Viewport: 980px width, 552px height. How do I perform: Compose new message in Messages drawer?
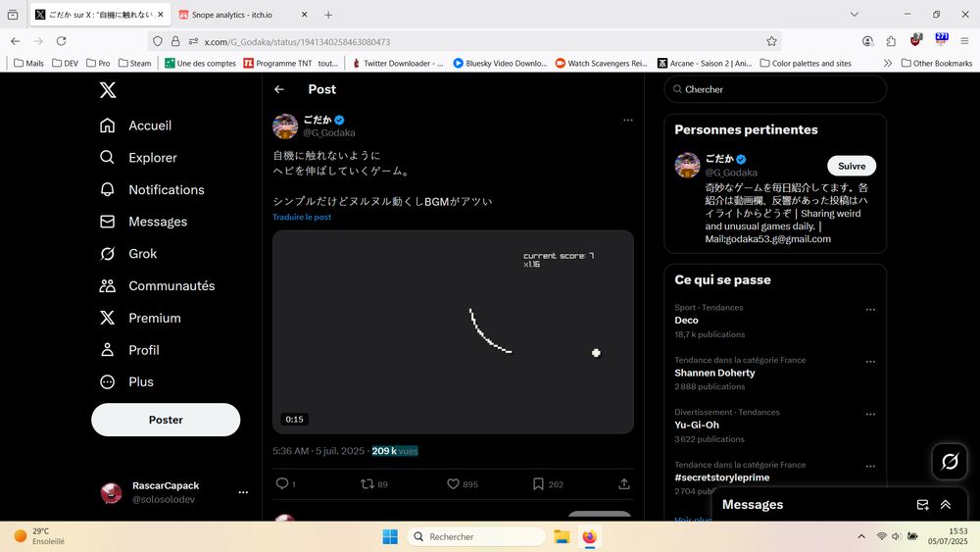click(x=922, y=505)
